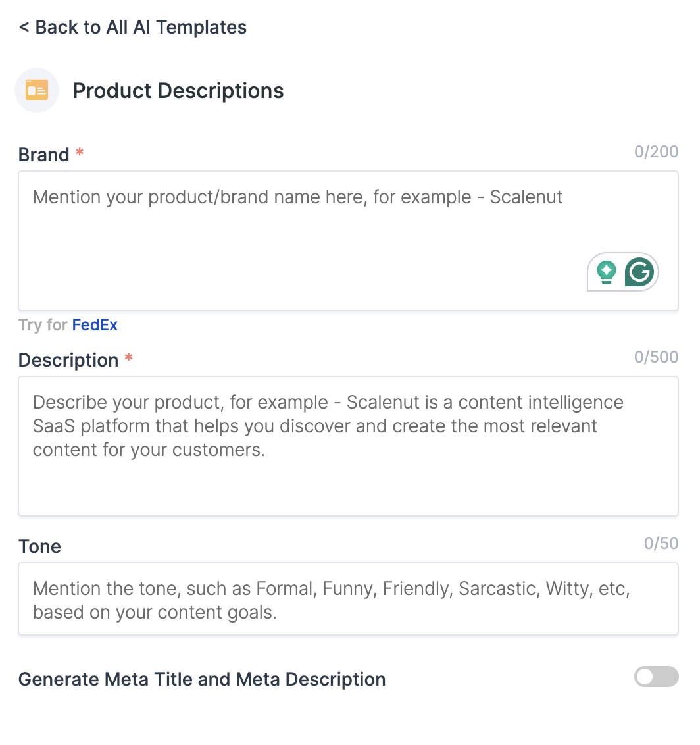Try the FedEx example link
This screenshot has height=745, width=700.
pos(95,325)
